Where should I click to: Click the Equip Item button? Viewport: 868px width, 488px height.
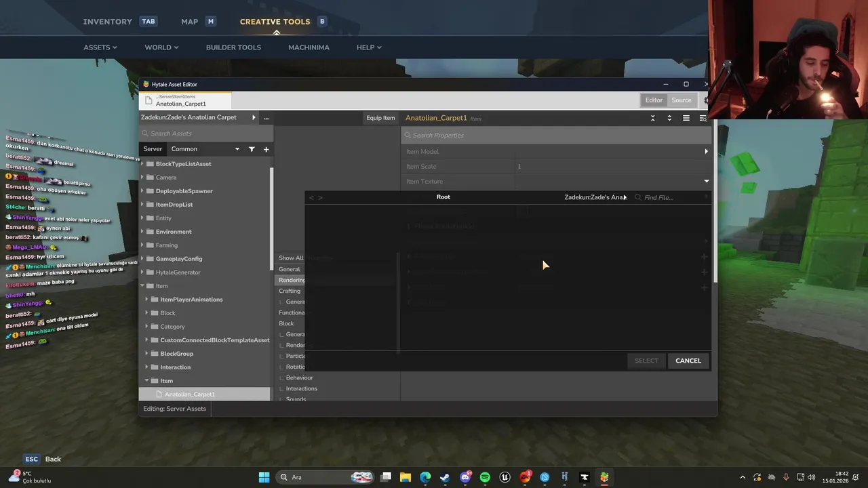click(380, 118)
